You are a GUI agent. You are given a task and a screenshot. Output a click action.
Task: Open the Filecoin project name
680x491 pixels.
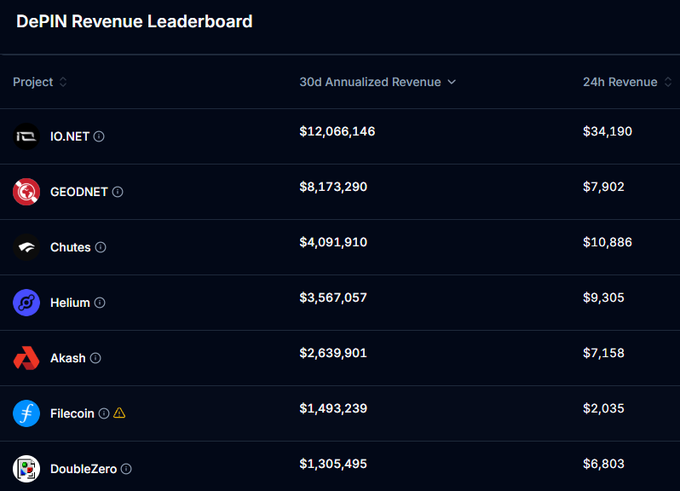pos(72,413)
